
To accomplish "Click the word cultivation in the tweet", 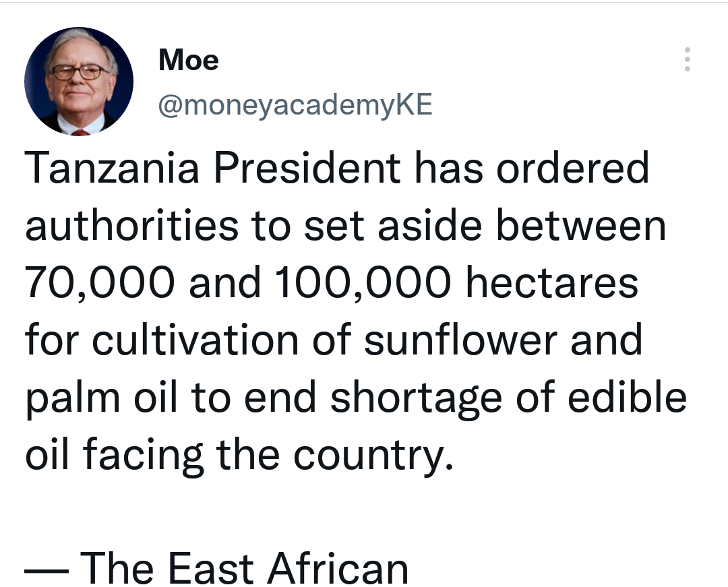I will click(x=195, y=340).
